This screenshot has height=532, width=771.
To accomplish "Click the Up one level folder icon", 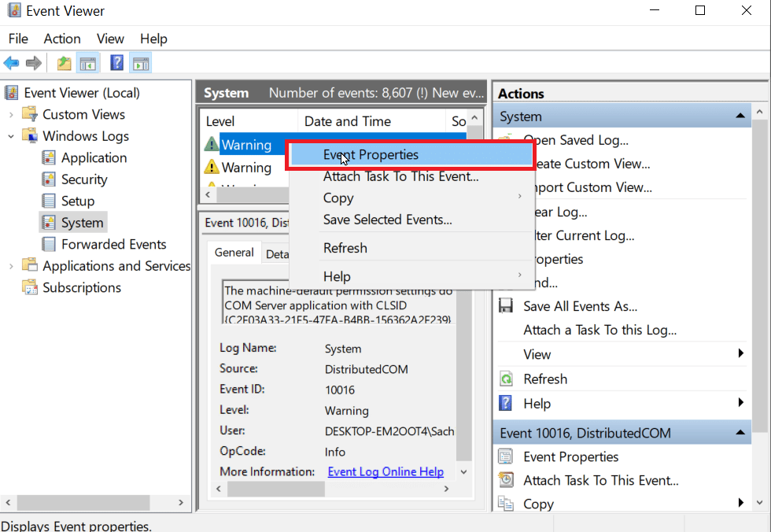I will click(x=64, y=63).
